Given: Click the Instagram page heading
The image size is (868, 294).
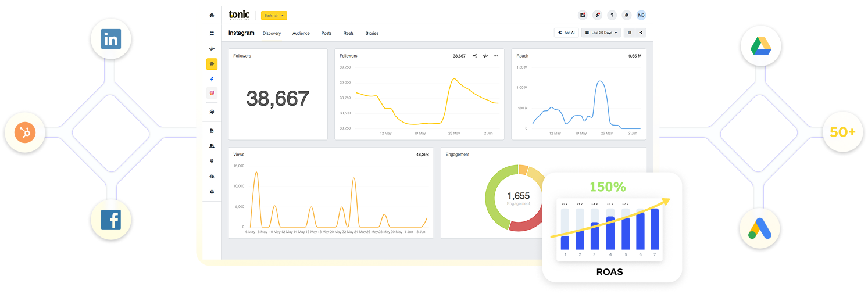Looking at the screenshot, I should (241, 33).
